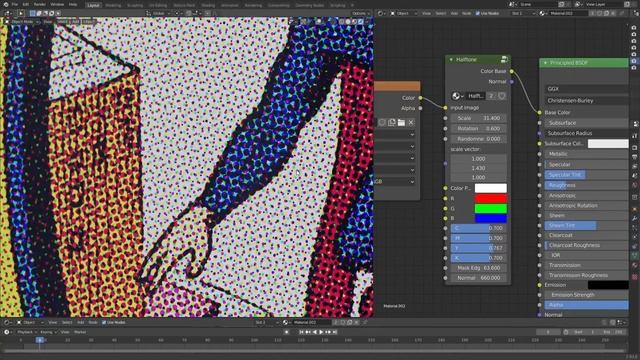Open Marker menu in the timeline
The width and height of the screenshot is (640, 360).
[x=80, y=332]
